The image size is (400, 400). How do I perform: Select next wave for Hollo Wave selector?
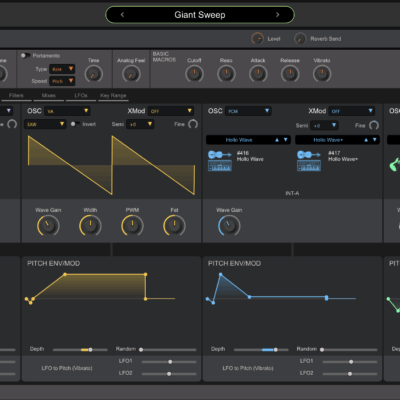point(286,140)
